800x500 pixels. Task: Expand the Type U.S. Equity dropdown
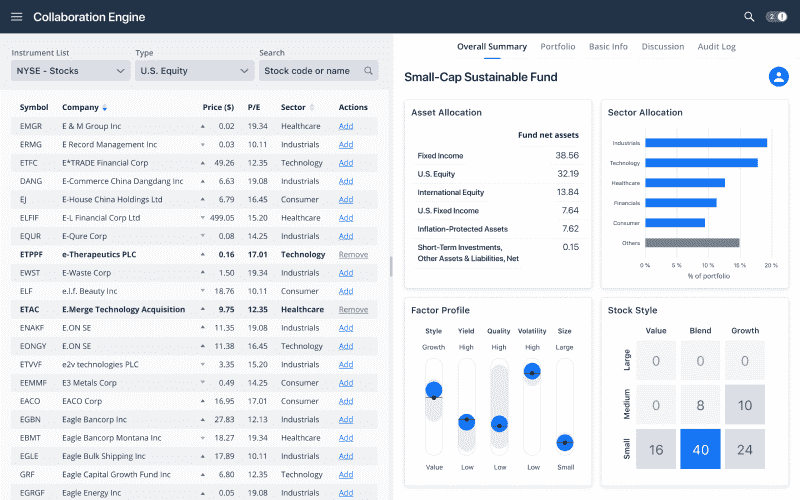[194, 71]
